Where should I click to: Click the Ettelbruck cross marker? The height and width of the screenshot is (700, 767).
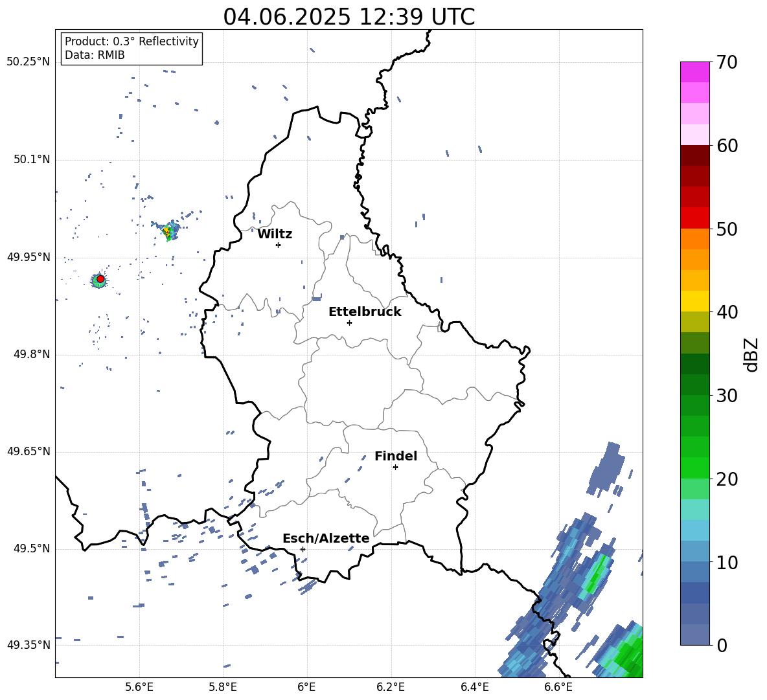point(349,322)
